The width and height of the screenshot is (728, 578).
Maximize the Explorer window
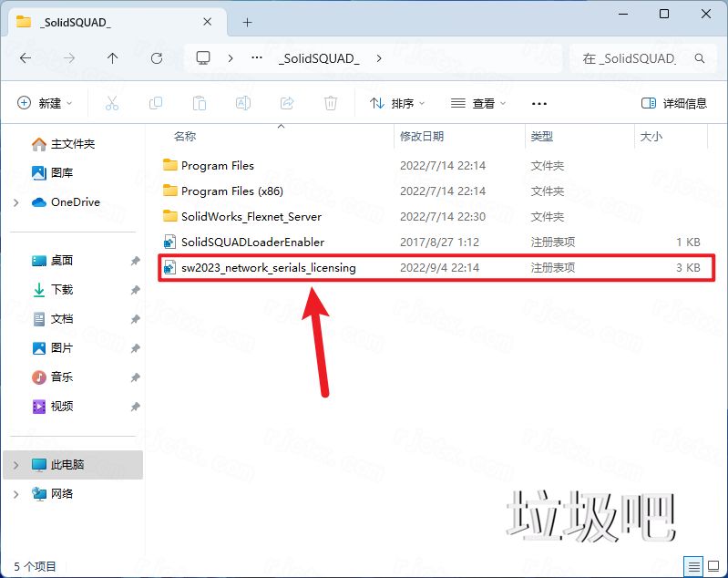coord(664,14)
